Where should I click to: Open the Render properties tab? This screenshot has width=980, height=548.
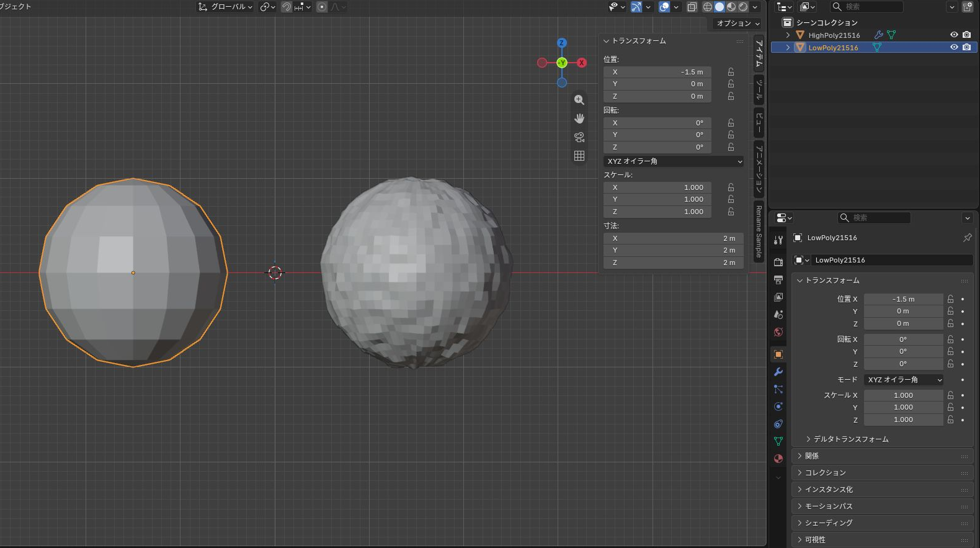pos(778,263)
